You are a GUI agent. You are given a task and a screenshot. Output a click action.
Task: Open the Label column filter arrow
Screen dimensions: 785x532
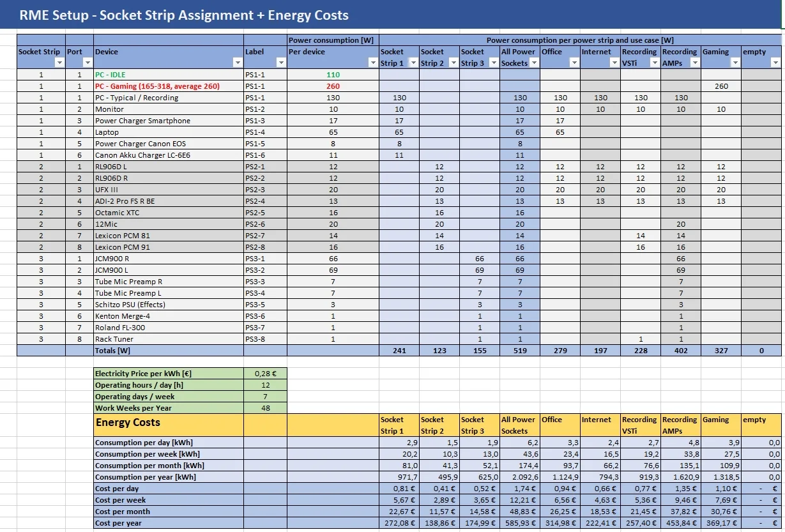tap(281, 63)
